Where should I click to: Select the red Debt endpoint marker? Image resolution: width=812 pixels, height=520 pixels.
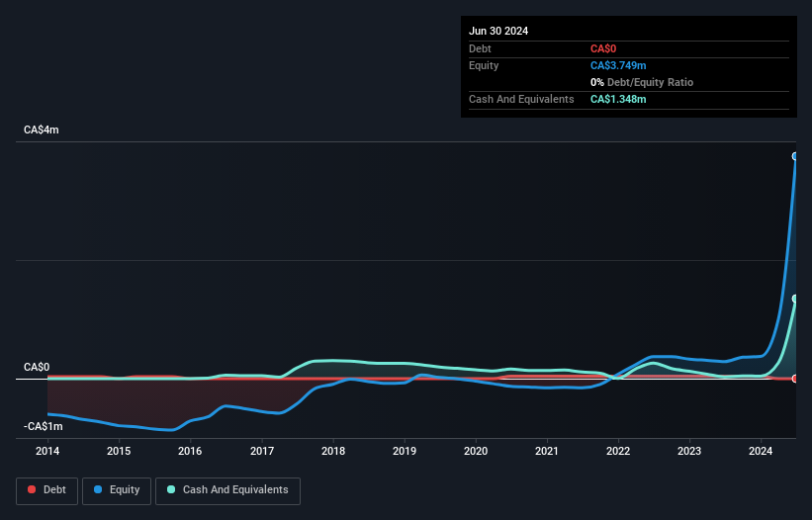[795, 379]
